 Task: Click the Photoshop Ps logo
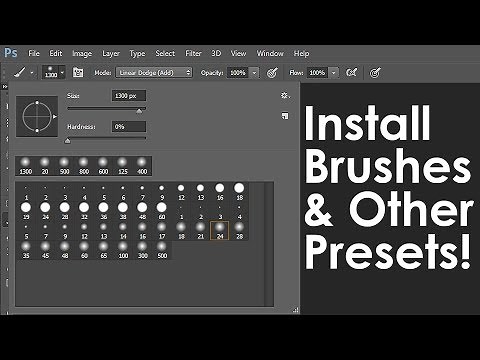click(x=11, y=53)
